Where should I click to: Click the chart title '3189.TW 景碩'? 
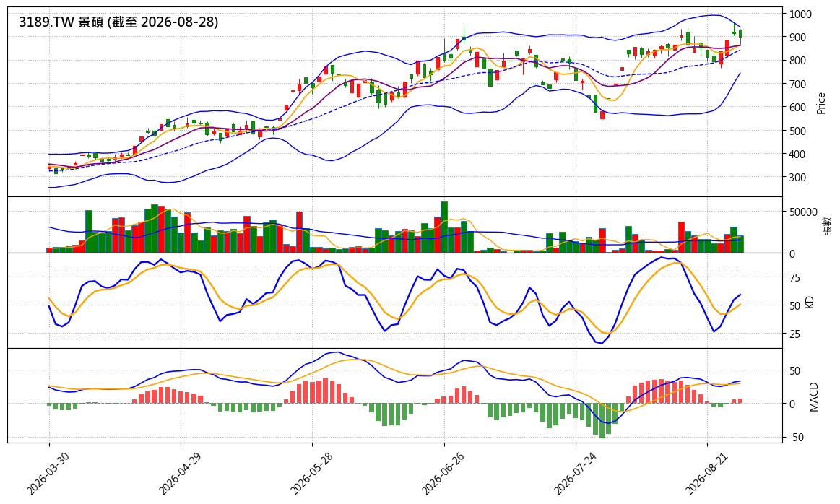tap(62, 22)
